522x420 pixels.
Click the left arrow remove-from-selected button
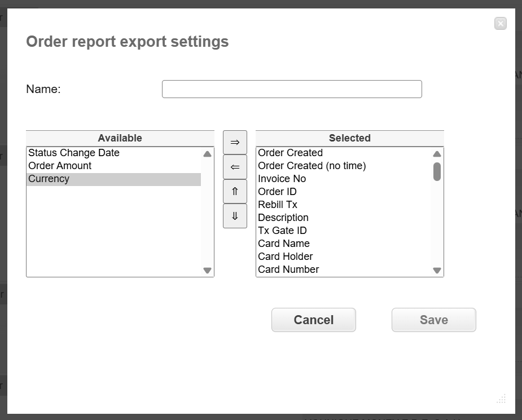235,167
